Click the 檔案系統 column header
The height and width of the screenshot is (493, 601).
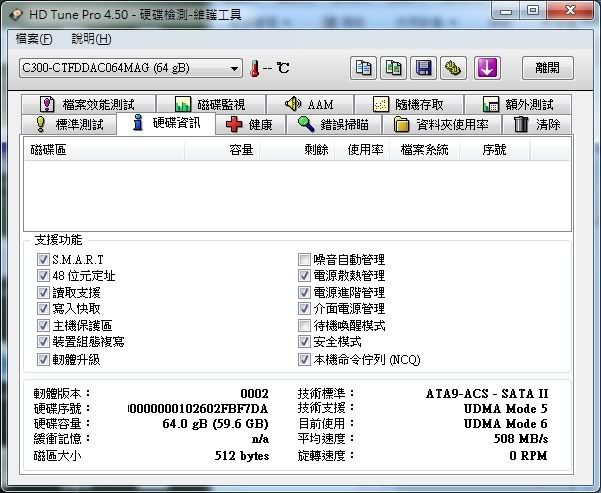[x=424, y=150]
